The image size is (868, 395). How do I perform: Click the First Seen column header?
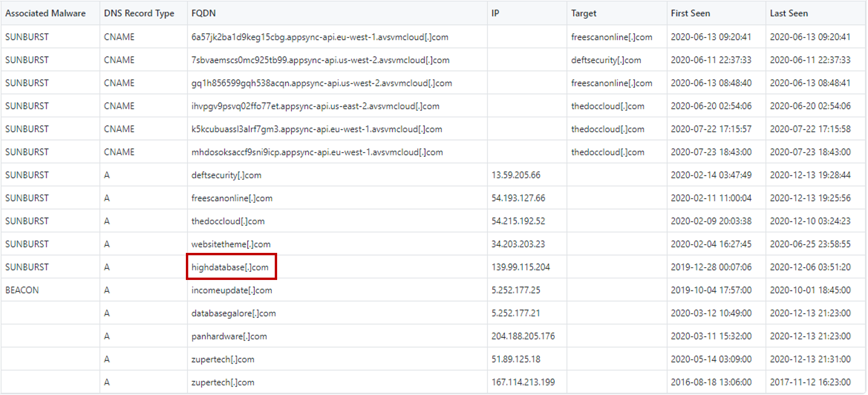690,13
